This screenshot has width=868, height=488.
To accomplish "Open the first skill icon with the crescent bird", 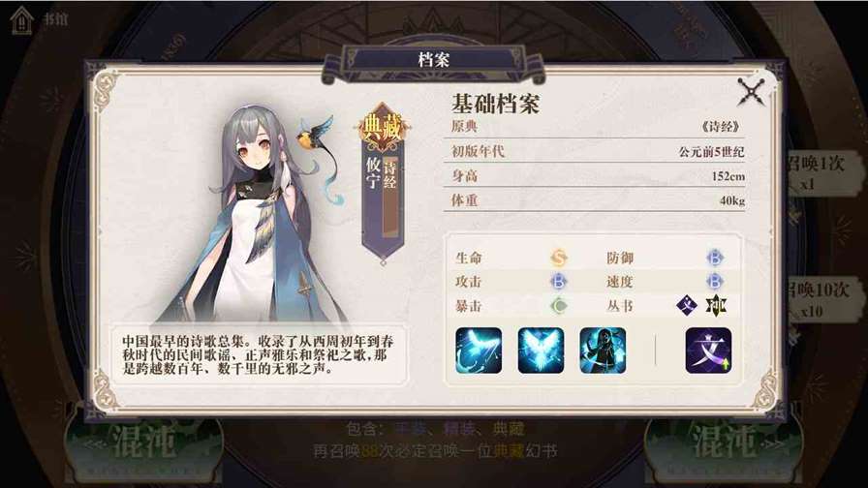I will coord(479,351).
